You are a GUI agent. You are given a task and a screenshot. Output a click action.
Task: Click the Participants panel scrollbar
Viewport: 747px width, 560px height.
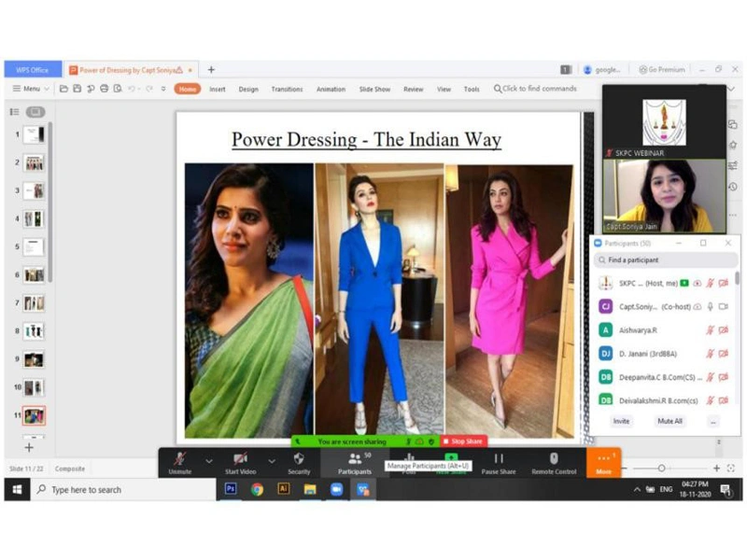738,278
